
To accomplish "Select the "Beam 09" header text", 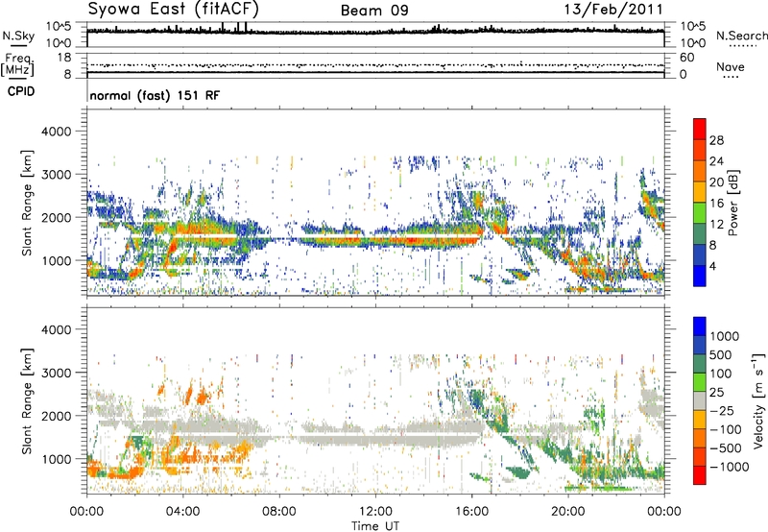I will pyautogui.click(x=374, y=11).
